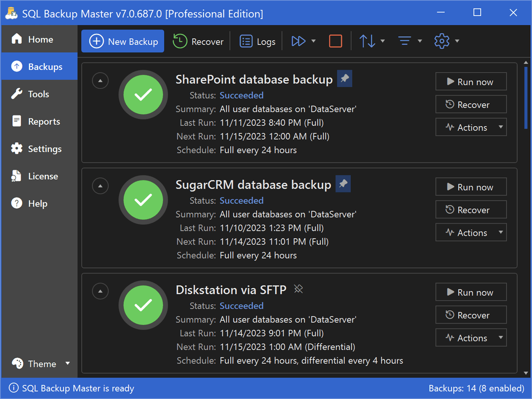Image resolution: width=532 pixels, height=399 pixels.
Task: Open the Actions dropdown for SugarCRM backup
Action: 471,232
